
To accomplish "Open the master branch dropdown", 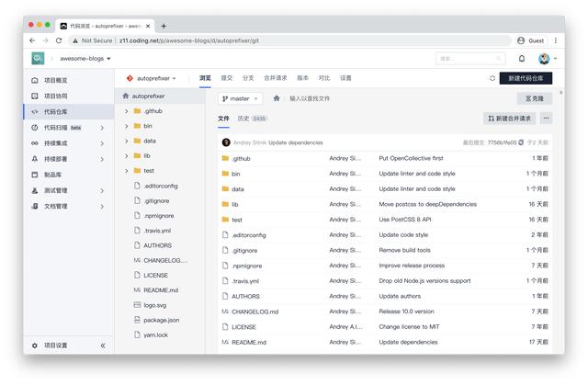I will (x=240, y=98).
